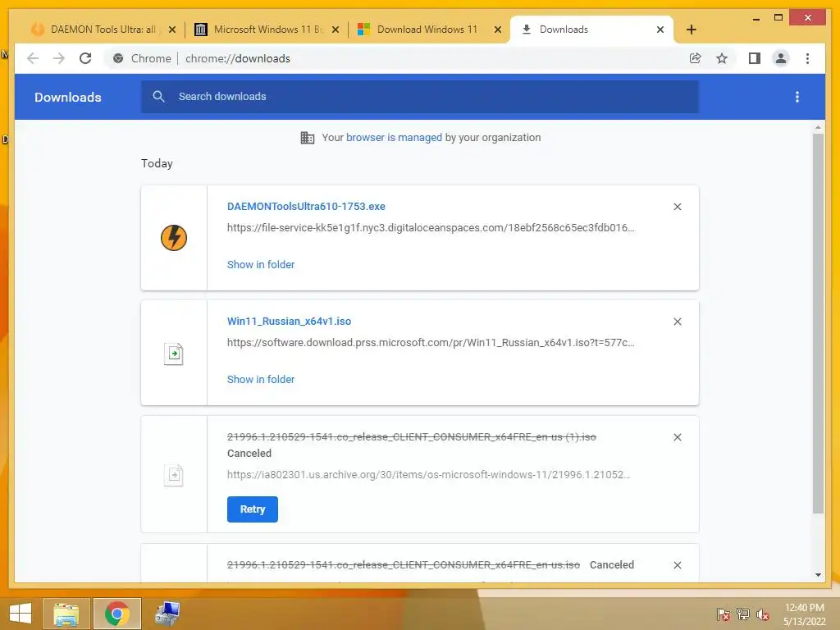
Task: Click the digitaloceanspaces download URL
Action: pos(430,228)
